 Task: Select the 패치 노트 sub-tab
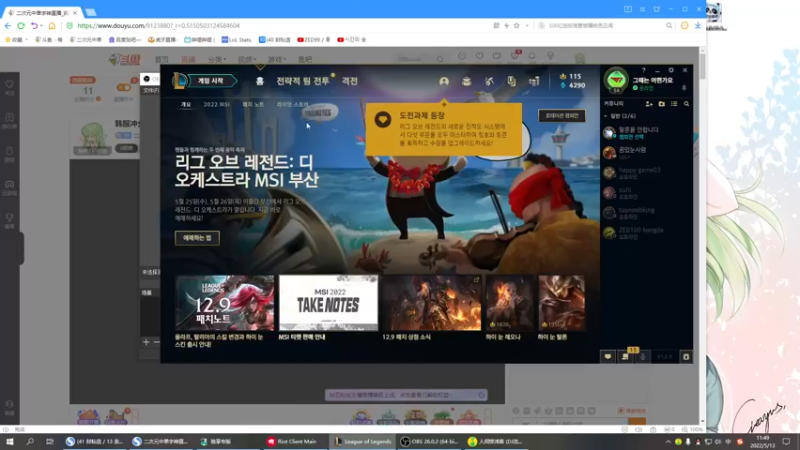(253, 104)
